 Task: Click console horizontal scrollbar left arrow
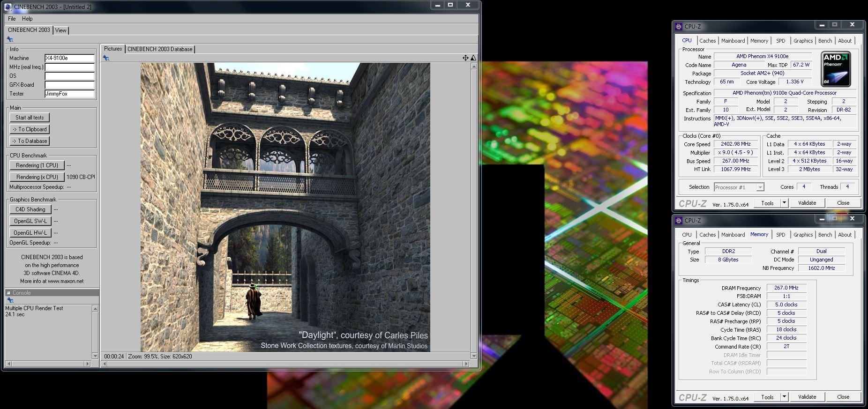(8, 364)
